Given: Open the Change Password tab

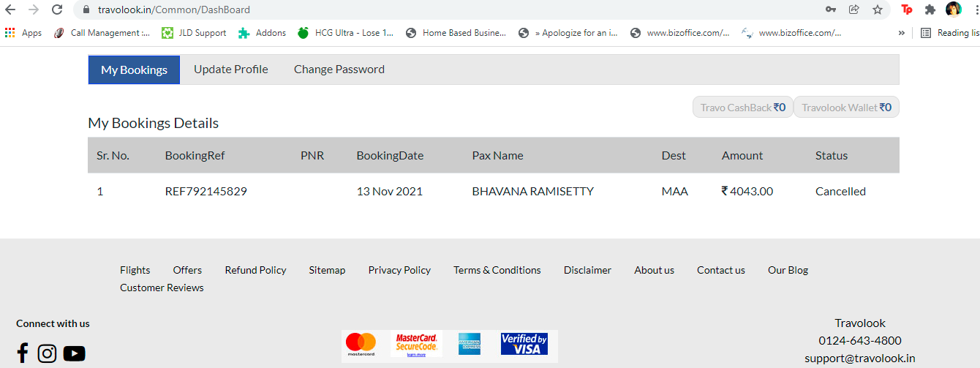Looking at the screenshot, I should (x=339, y=70).
